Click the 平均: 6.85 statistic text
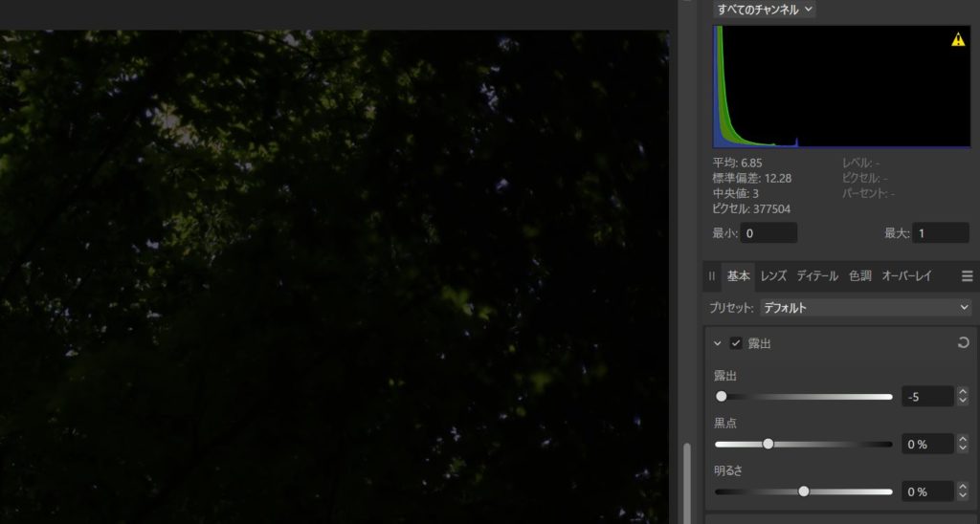 coord(738,163)
